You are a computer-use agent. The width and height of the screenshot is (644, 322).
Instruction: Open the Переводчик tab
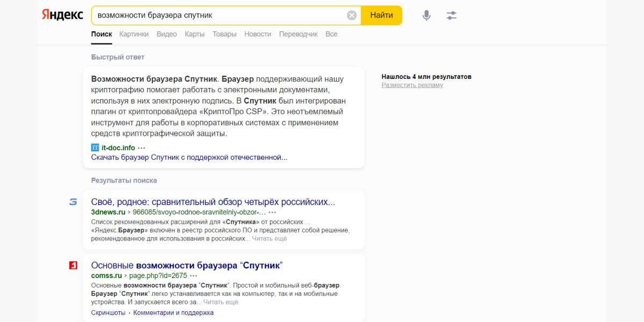(x=298, y=34)
